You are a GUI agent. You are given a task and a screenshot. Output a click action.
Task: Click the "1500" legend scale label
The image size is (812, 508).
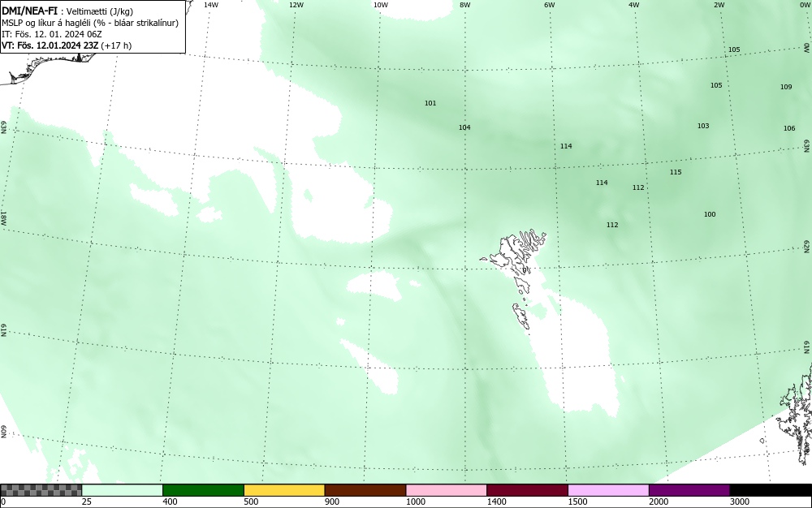(577, 502)
